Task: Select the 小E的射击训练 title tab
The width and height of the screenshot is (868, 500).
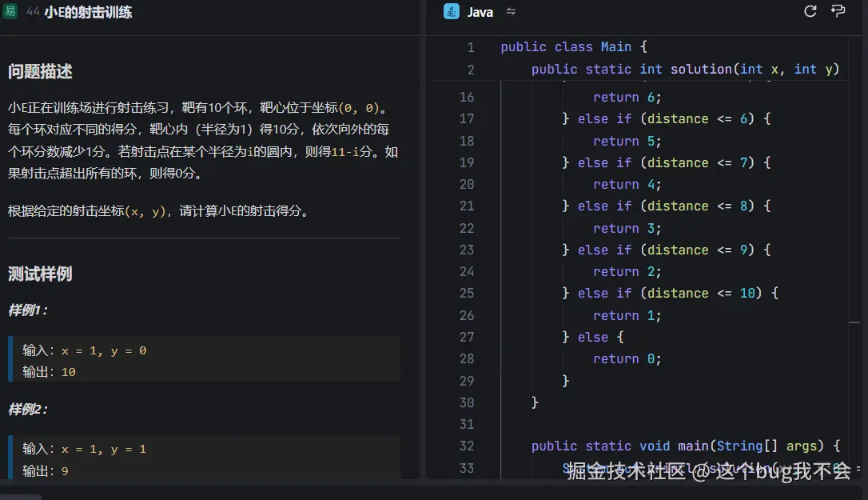Action: pyautogui.click(x=88, y=11)
